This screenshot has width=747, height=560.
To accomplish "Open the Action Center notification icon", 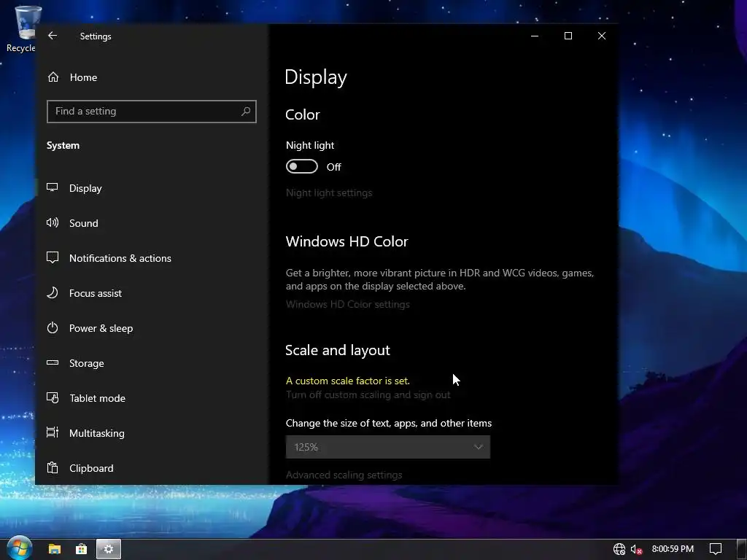I will click(x=716, y=549).
